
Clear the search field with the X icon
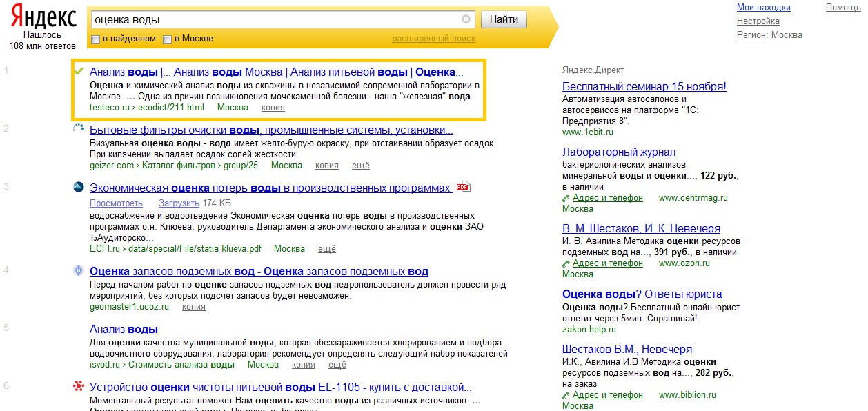[x=466, y=19]
